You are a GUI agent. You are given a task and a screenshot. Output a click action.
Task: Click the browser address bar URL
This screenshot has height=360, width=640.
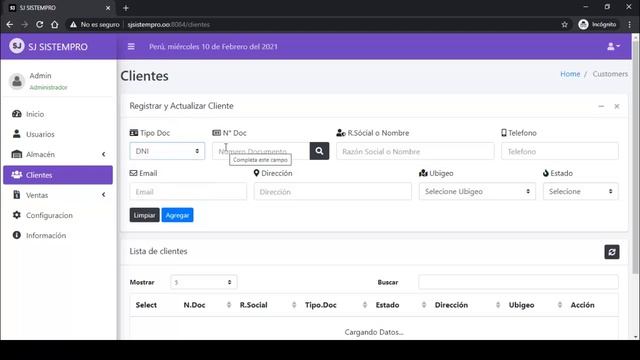point(169,24)
